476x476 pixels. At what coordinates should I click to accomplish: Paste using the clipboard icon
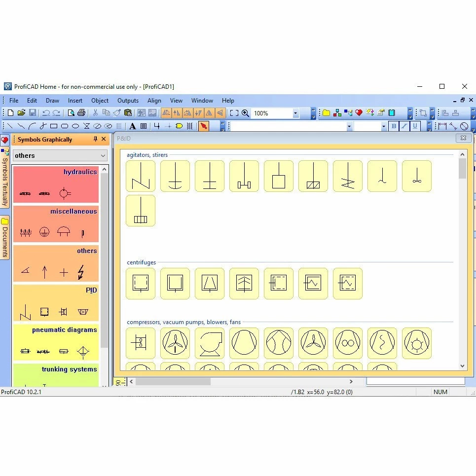click(x=128, y=113)
